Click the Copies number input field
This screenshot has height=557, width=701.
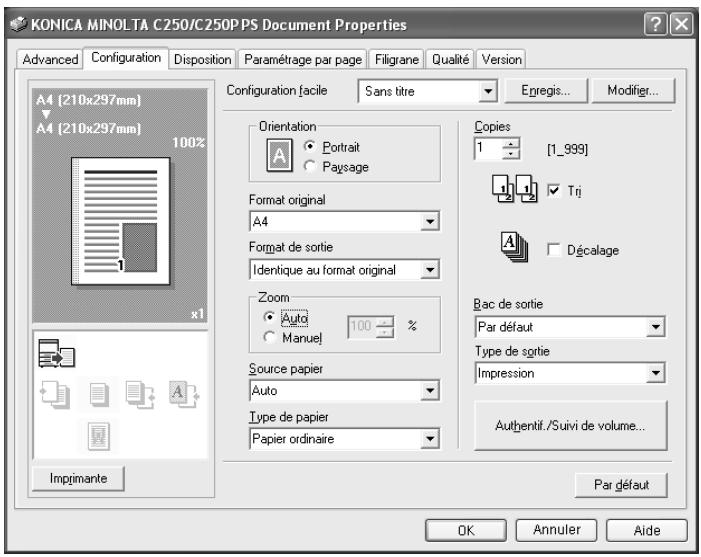coord(488,148)
